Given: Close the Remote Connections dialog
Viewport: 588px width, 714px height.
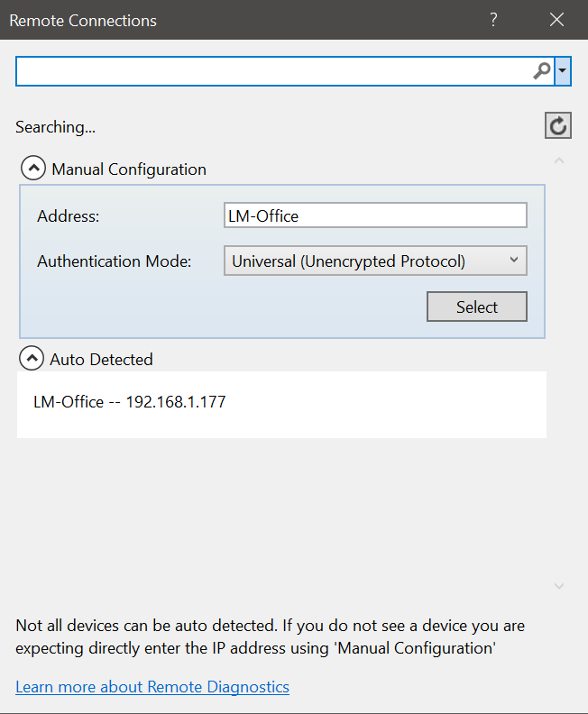Looking at the screenshot, I should point(556,20).
